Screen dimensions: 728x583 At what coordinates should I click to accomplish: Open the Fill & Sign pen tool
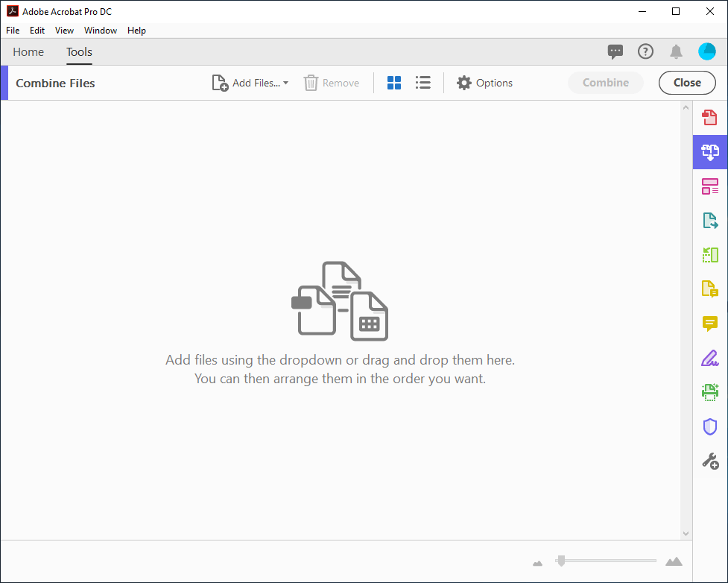pos(709,358)
